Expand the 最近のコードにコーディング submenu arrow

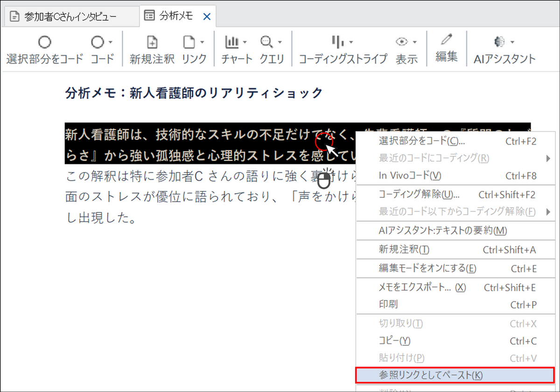[548, 158]
